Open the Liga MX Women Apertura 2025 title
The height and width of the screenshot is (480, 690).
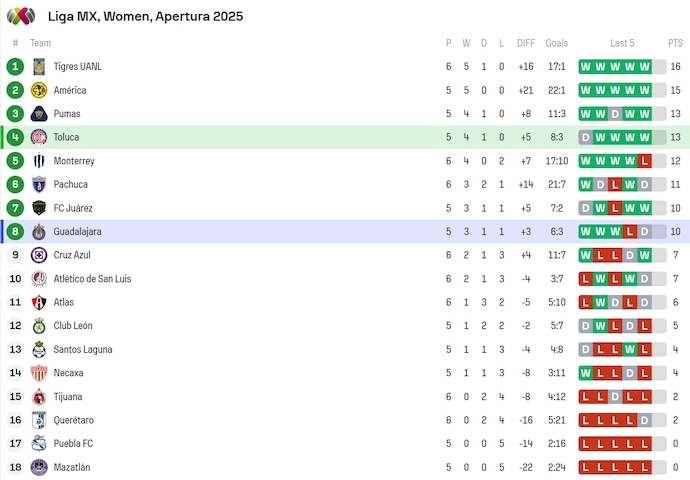(145, 16)
